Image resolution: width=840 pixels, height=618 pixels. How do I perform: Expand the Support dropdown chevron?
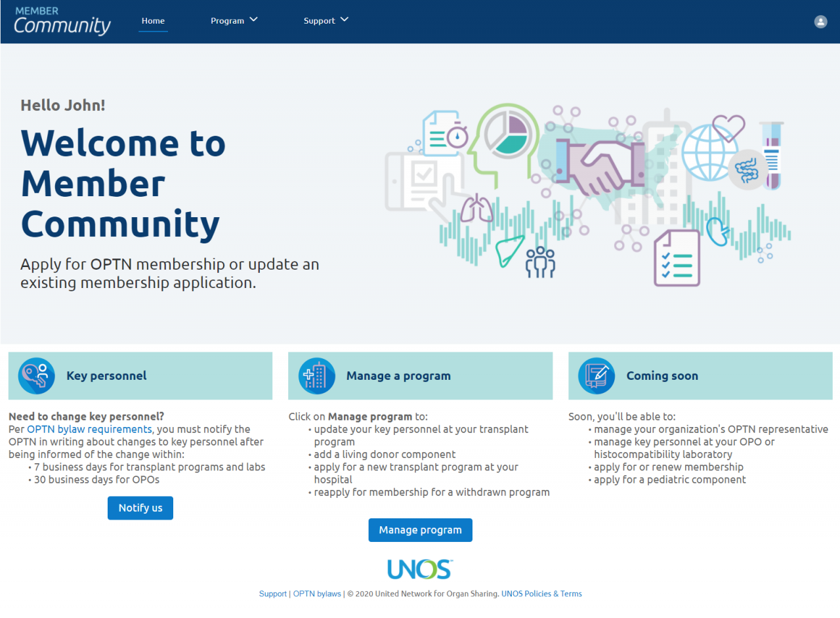pos(345,19)
